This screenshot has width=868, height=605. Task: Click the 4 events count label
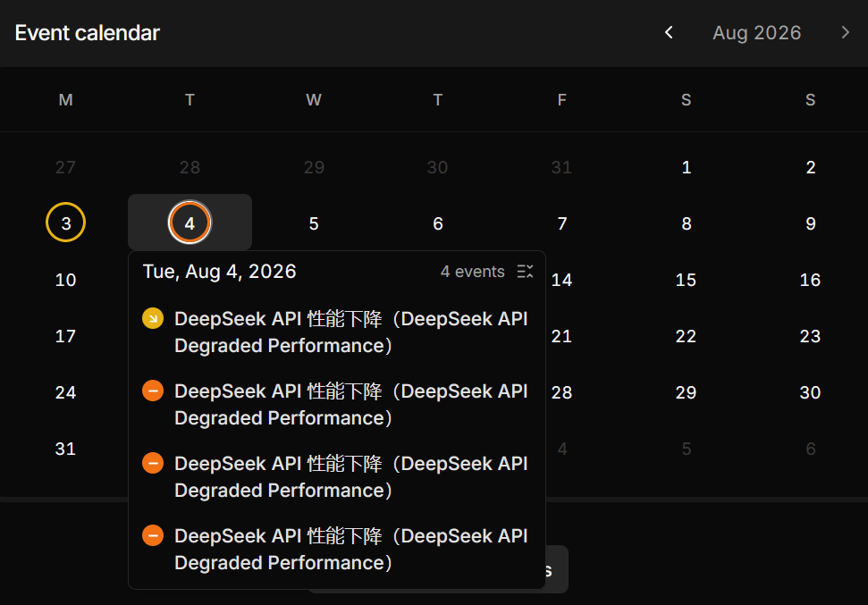tap(472, 272)
